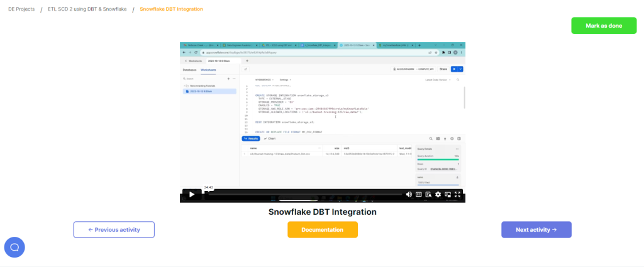This screenshot has width=644, height=267.
Task: Click the Mark as done button
Action: [x=604, y=26]
